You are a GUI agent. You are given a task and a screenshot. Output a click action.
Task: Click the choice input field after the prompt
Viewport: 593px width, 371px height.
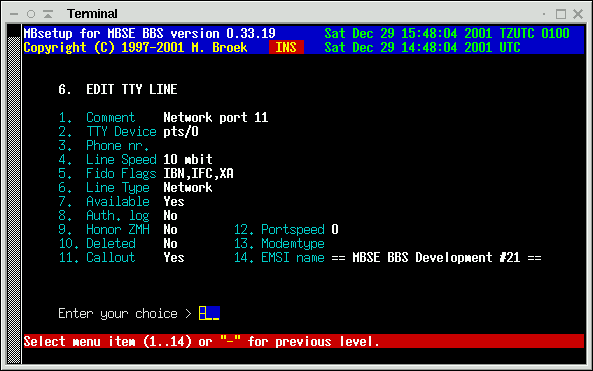pos(209,313)
